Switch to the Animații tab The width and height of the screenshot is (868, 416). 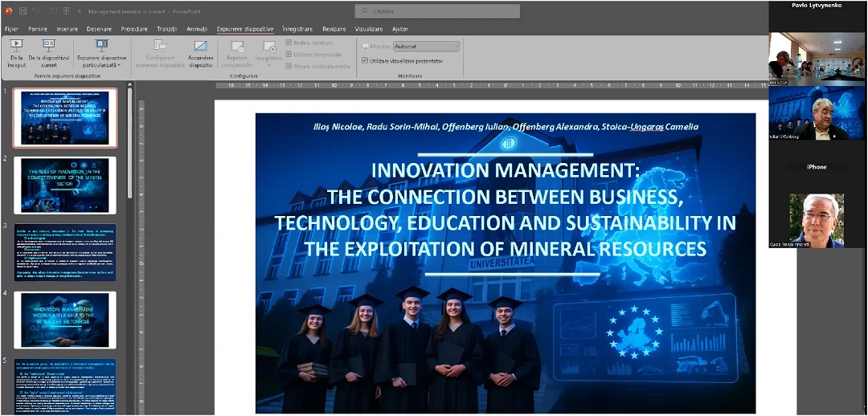[x=197, y=29]
